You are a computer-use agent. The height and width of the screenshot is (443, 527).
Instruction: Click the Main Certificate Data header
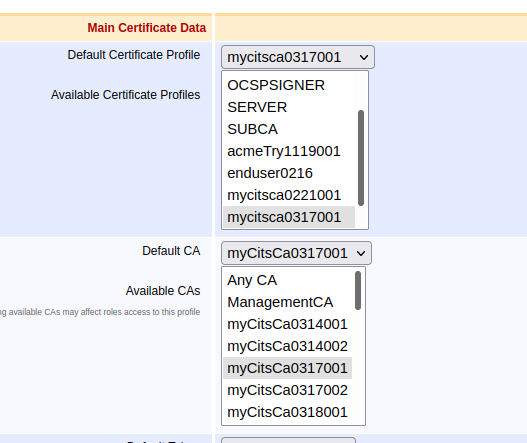tap(147, 28)
